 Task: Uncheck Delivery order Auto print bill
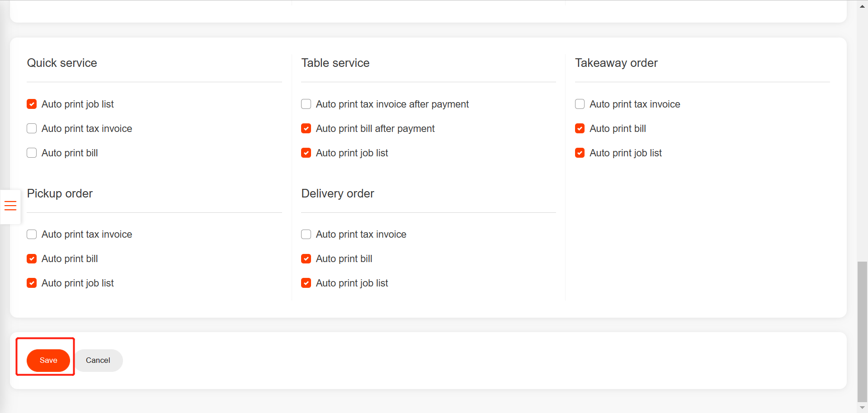coord(306,258)
